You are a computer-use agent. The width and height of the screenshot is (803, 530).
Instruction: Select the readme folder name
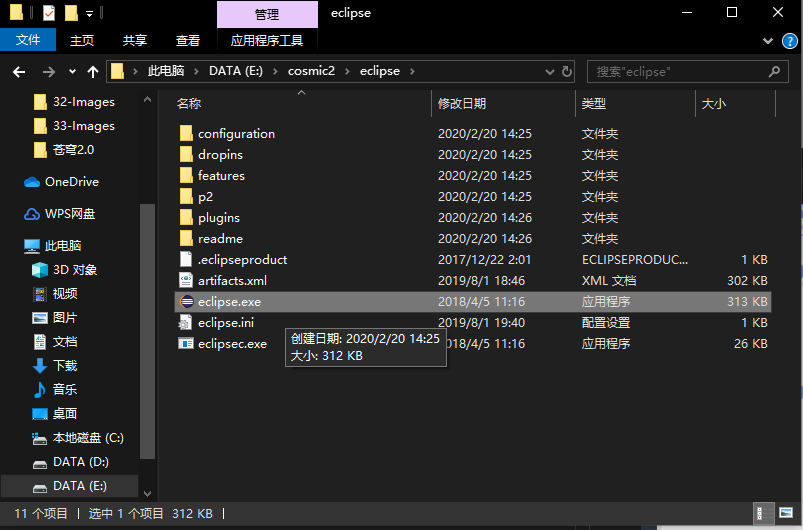click(220, 239)
